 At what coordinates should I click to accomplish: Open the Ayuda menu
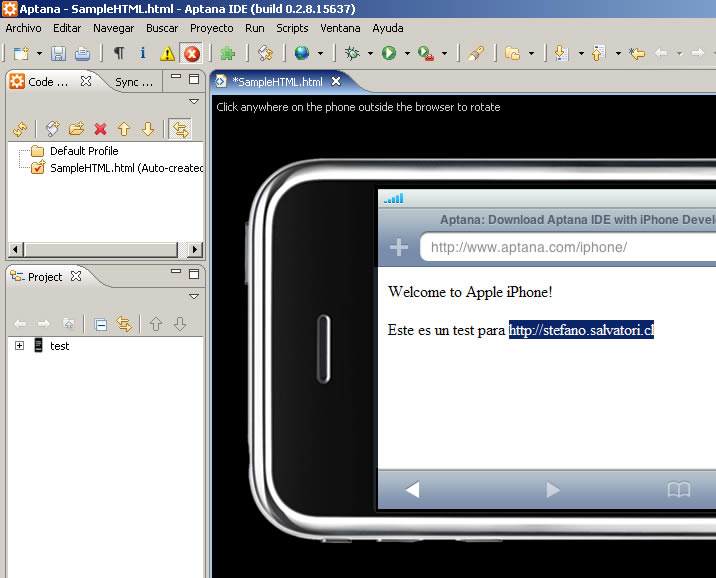pos(388,28)
